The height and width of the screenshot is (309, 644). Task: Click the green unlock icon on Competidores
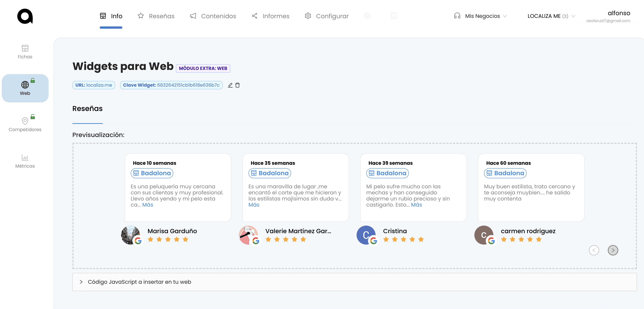[33, 117]
